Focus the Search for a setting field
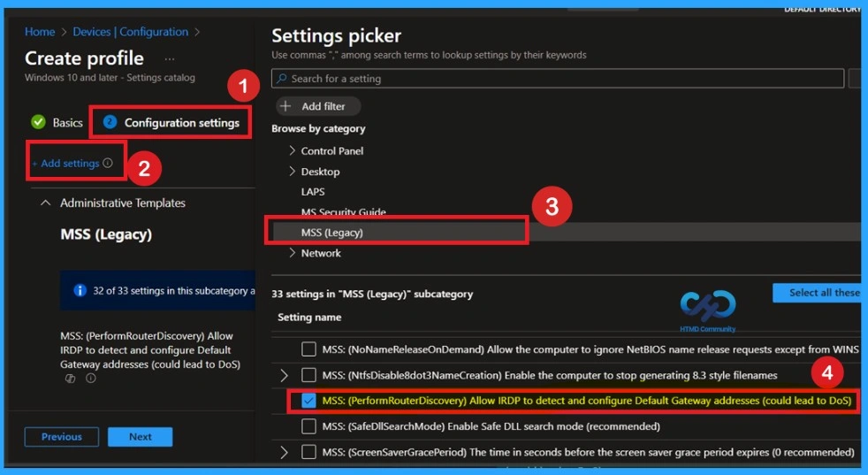The height and width of the screenshot is (475, 868). click(558, 79)
